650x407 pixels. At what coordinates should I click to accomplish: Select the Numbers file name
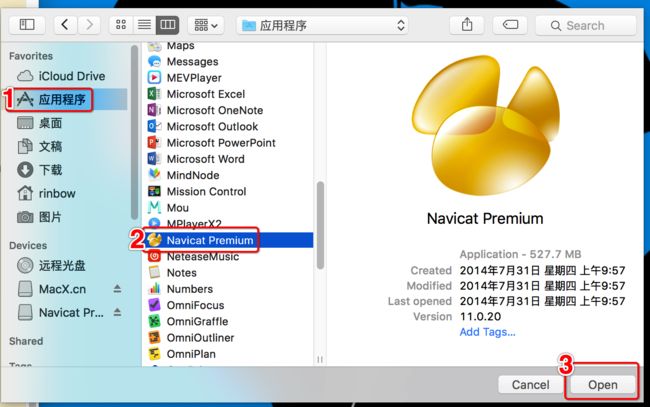pos(190,288)
